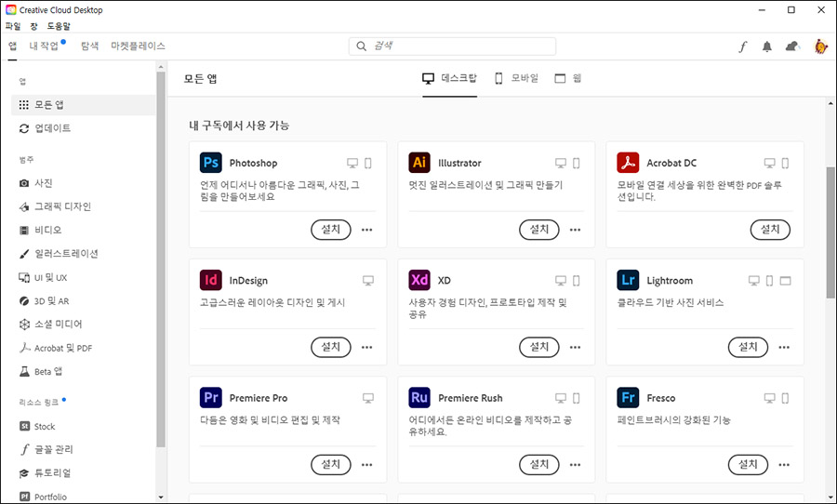837x504 pixels.
Task: Select 모든 앱 in sidebar
Action: coord(84,105)
